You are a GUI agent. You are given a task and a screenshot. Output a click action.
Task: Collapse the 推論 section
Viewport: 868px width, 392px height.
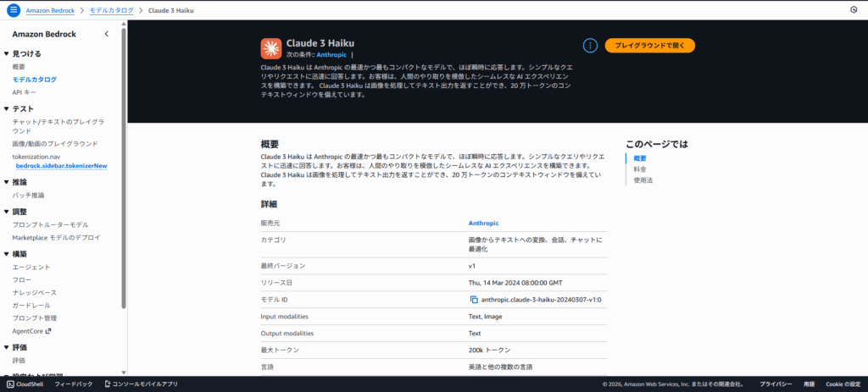(6, 182)
